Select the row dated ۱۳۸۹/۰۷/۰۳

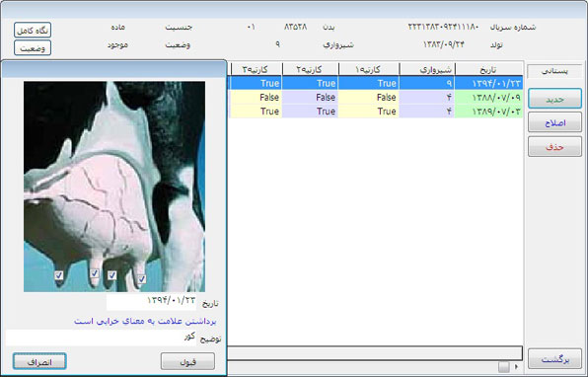(376, 112)
